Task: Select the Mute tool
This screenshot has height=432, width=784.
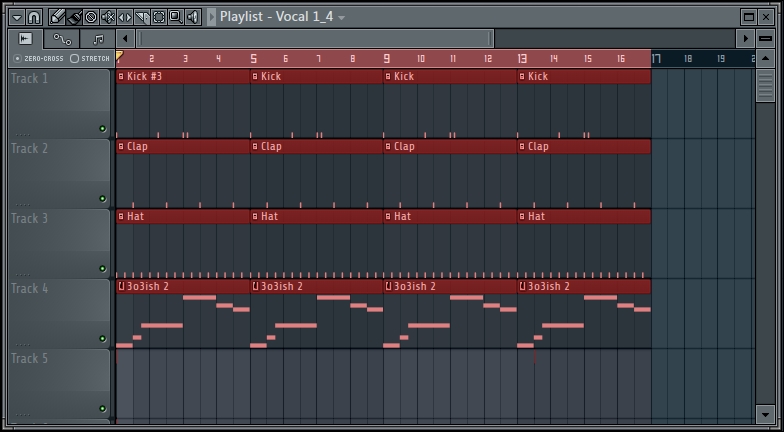Action: click(108, 18)
